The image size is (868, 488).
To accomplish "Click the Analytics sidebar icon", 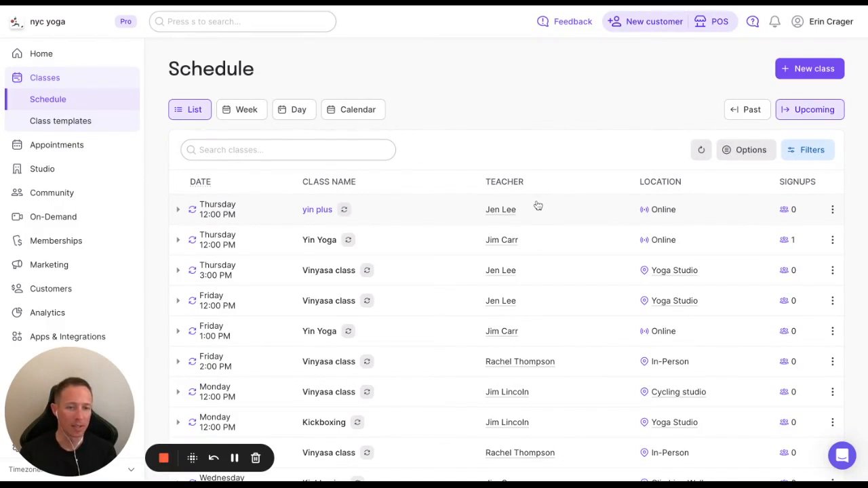I will (17, 312).
